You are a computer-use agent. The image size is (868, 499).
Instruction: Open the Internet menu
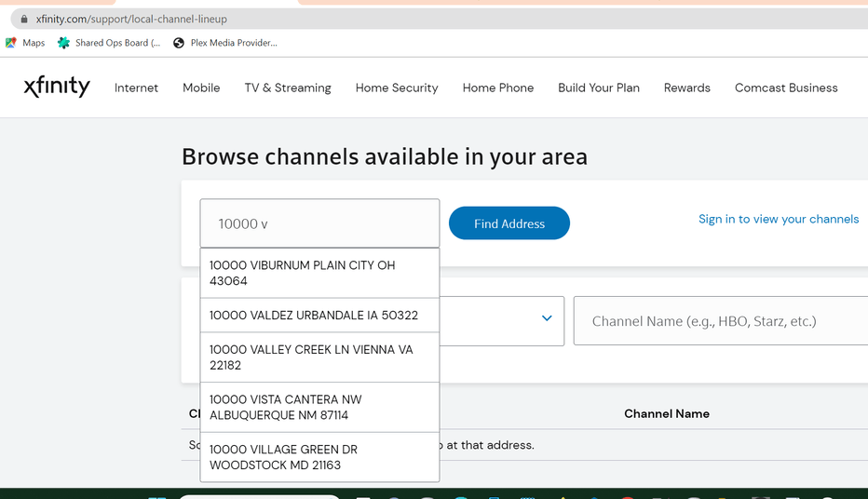136,88
